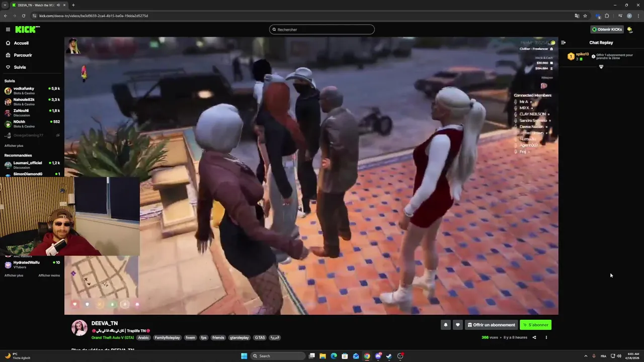The image size is (644, 362).
Task: Open recommended channel HydratedWaifu
Action: [x=32, y=264]
